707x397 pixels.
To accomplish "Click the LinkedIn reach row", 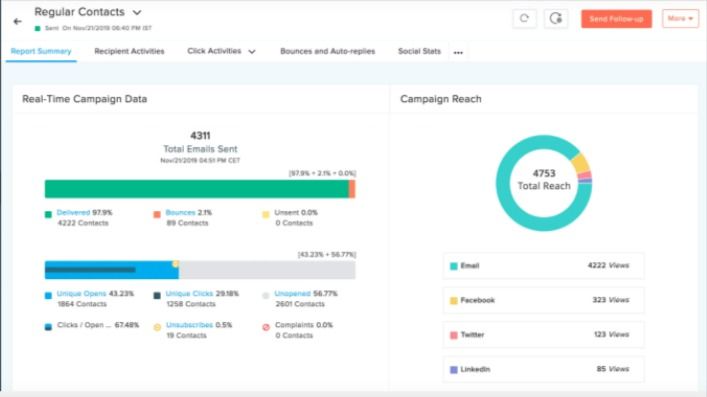I will coord(543,369).
